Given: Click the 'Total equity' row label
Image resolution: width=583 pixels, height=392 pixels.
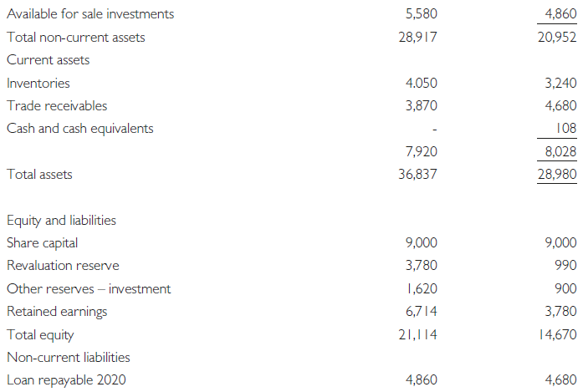Looking at the screenshot, I should coord(40,335).
